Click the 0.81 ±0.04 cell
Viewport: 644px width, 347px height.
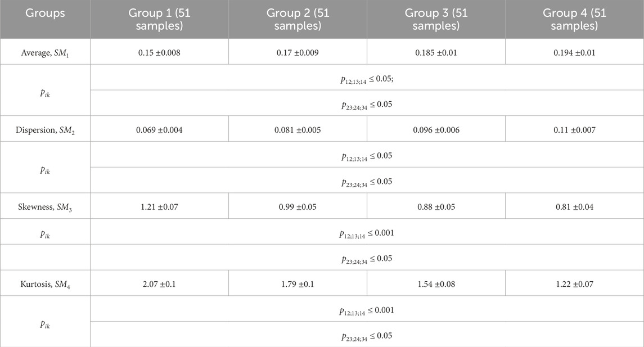coord(574,208)
